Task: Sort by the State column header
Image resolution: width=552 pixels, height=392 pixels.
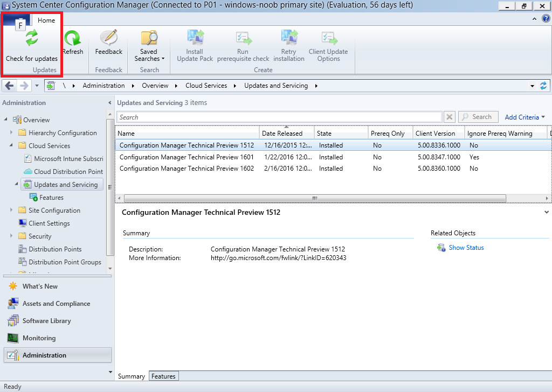Action: (341, 133)
